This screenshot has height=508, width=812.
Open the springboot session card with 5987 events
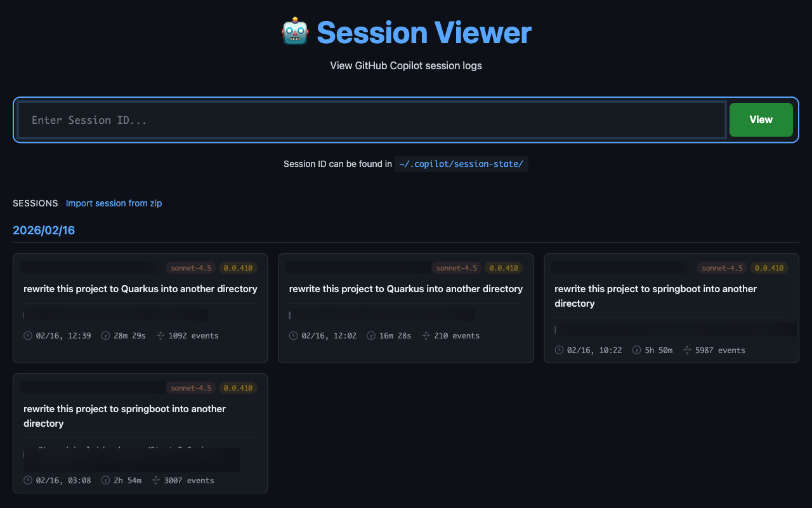[672, 308]
